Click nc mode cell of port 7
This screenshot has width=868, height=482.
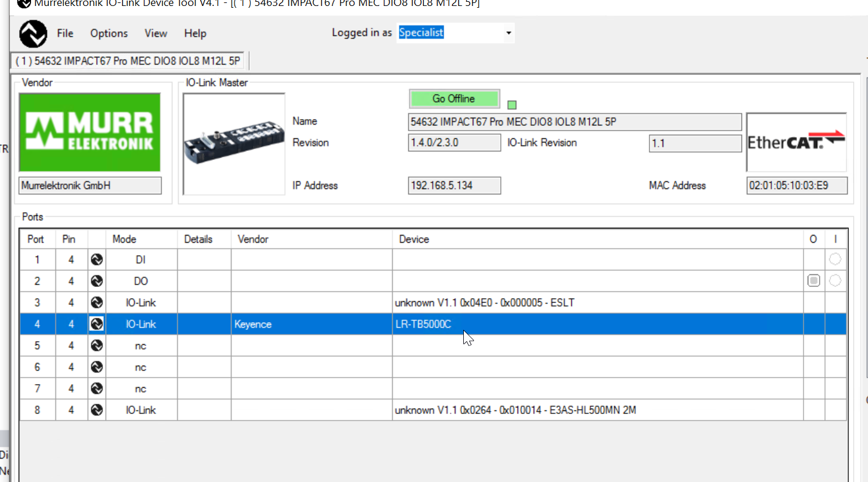click(x=141, y=388)
